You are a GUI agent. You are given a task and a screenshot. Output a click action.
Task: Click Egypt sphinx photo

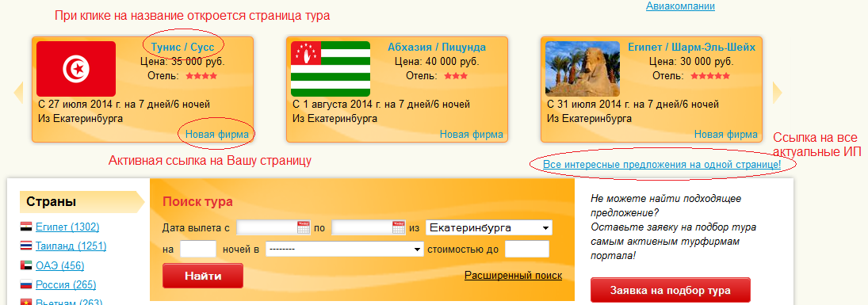click(583, 69)
